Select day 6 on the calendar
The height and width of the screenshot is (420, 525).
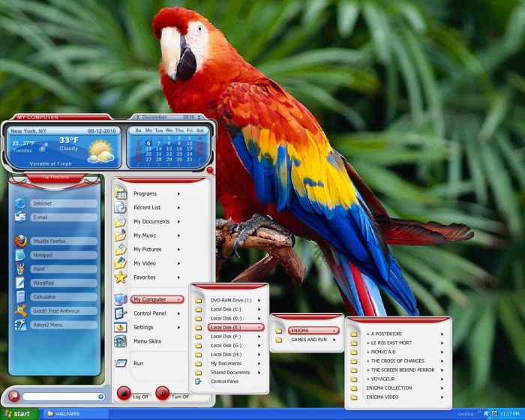[x=148, y=143]
